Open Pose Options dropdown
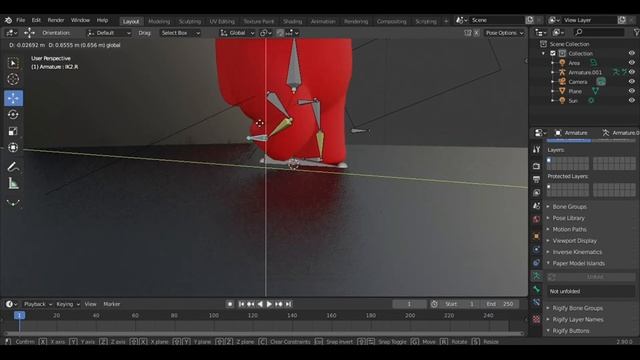This screenshot has height=360, width=640. [x=504, y=33]
